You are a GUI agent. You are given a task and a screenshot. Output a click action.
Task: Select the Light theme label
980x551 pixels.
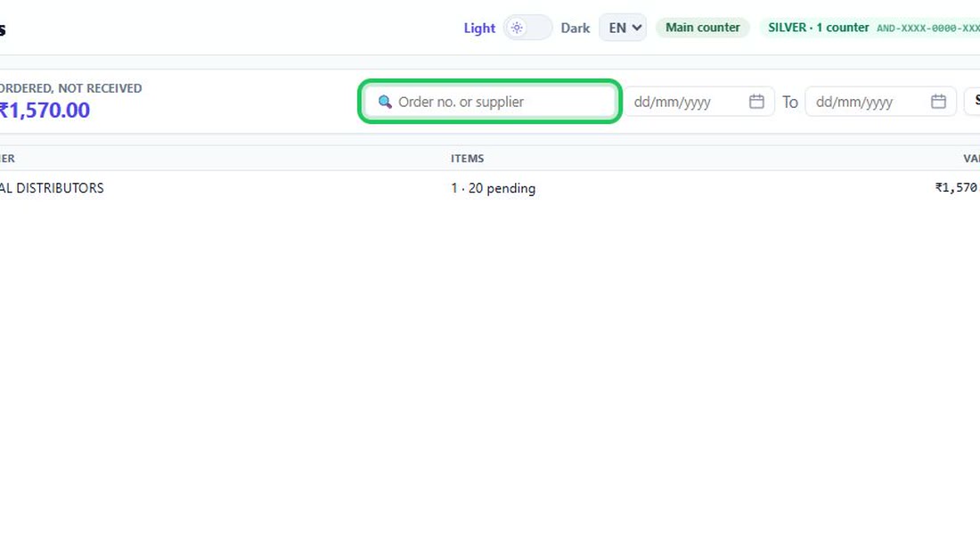click(479, 29)
